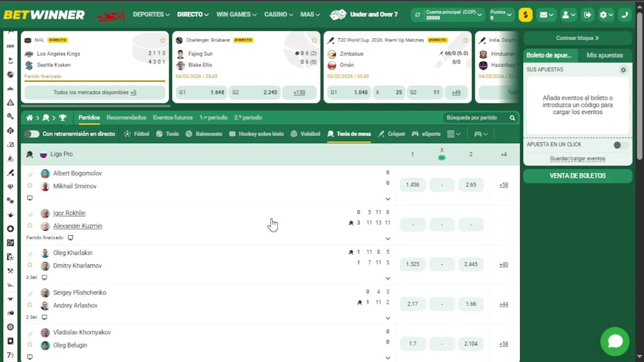Click the horizontal scrollbar under the match cards
This screenshot has width=644, height=362.
pyautogui.click(x=95, y=106)
